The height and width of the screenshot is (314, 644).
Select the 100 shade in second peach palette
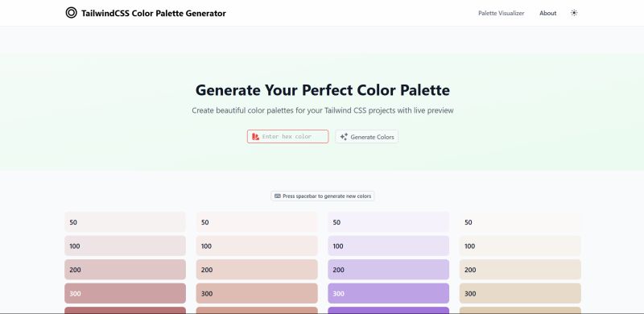pos(257,246)
